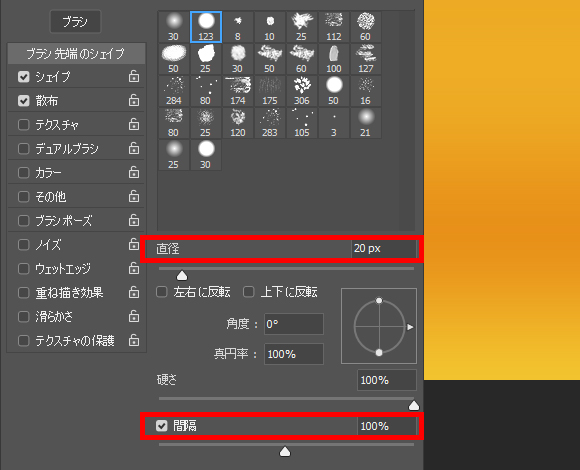
Task: Click the 直径 diameter value field
Action: point(384,248)
